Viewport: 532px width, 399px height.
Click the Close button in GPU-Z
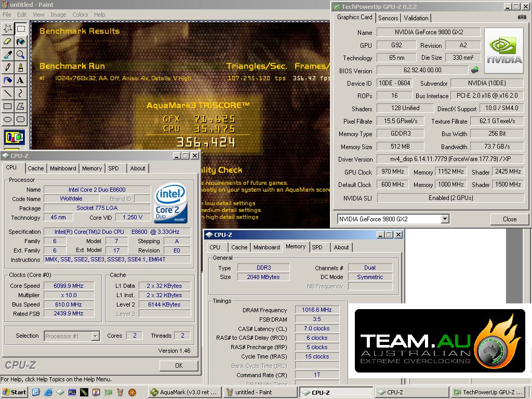(509, 219)
